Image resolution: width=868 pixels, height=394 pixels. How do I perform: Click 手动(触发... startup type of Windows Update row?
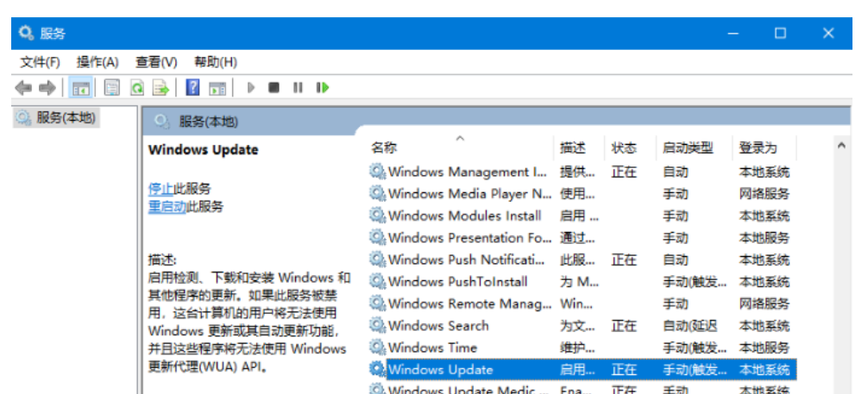[x=695, y=370]
